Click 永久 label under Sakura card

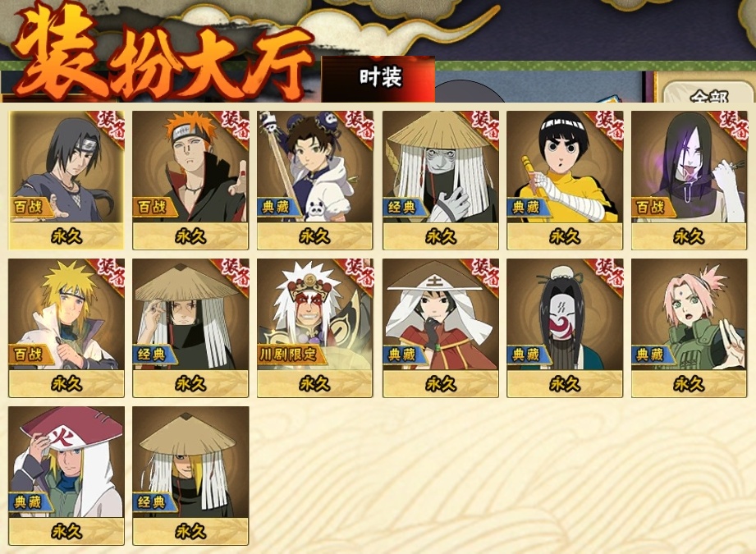click(x=689, y=384)
